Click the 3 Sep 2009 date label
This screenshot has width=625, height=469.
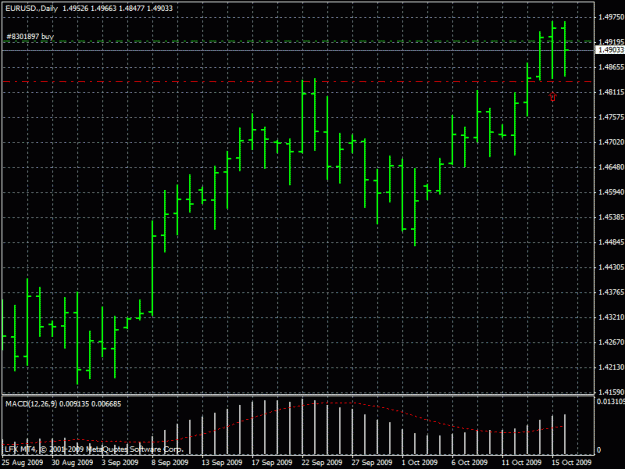[120, 463]
